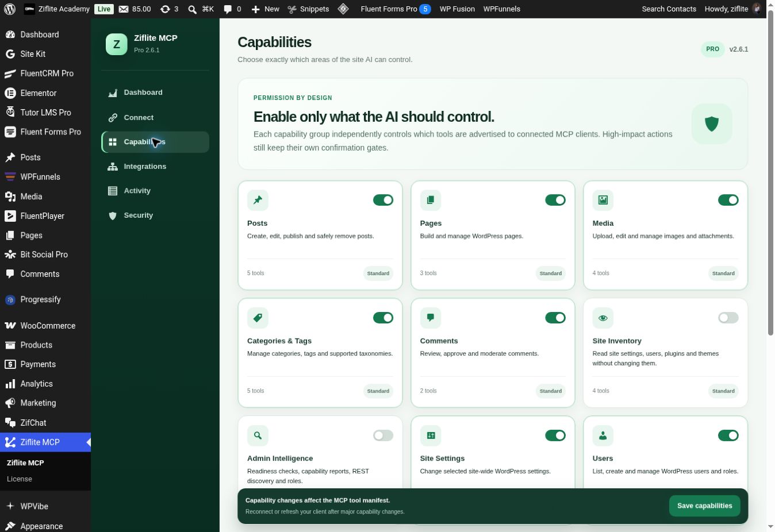
Task: Go to the Integrations tab
Action: 155,167
